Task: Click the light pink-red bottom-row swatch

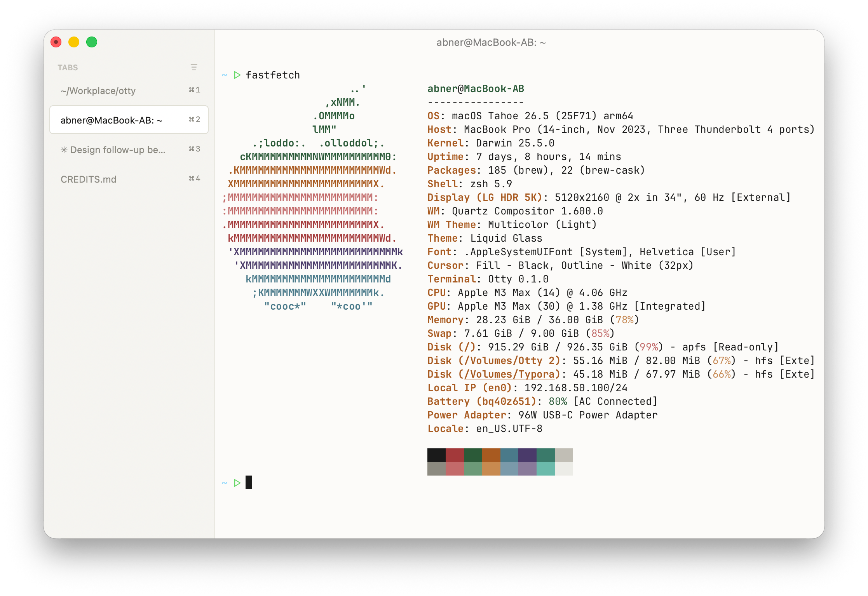Action: point(455,469)
